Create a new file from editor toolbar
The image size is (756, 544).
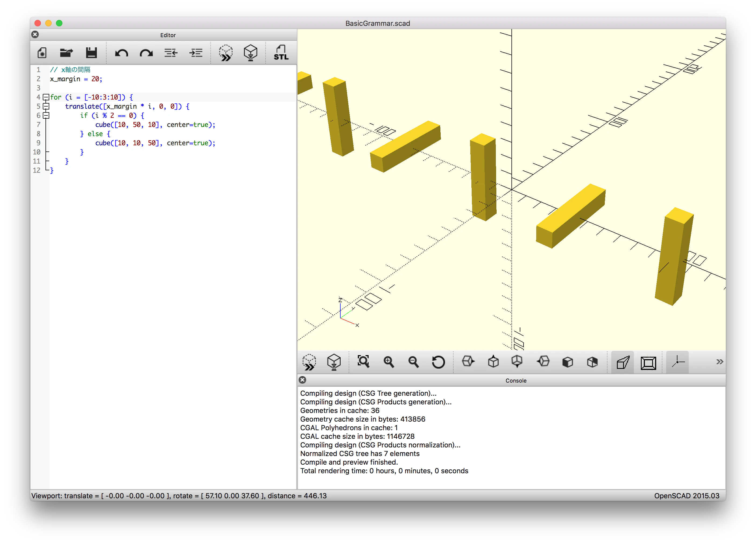click(x=42, y=53)
